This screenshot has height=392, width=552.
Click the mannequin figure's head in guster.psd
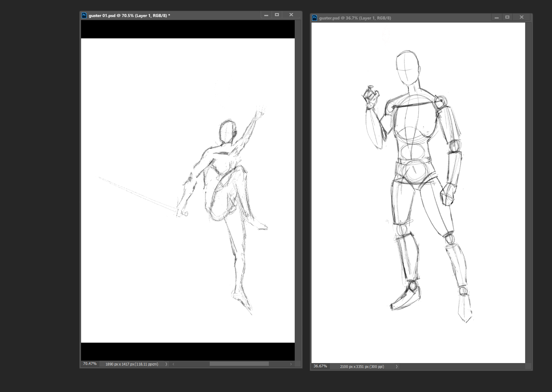pyautogui.click(x=408, y=68)
